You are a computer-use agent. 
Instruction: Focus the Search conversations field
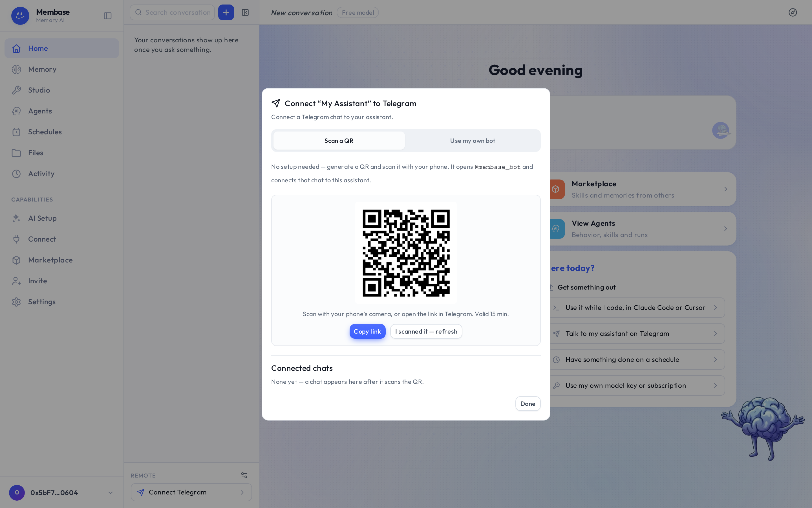click(172, 12)
